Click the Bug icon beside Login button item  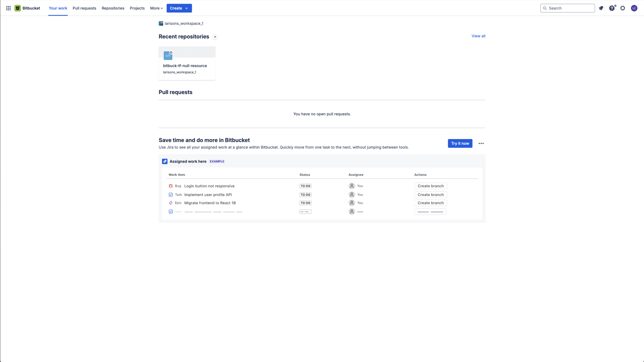(x=171, y=186)
